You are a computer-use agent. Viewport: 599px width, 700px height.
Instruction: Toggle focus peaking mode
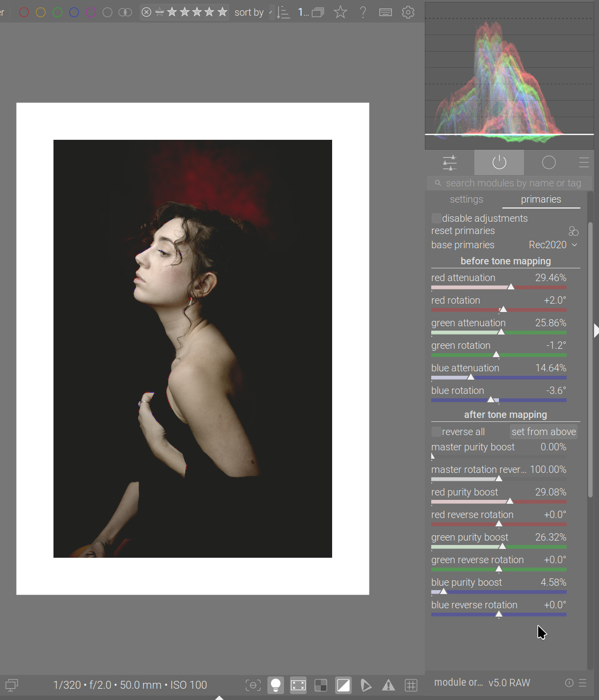tap(253, 685)
